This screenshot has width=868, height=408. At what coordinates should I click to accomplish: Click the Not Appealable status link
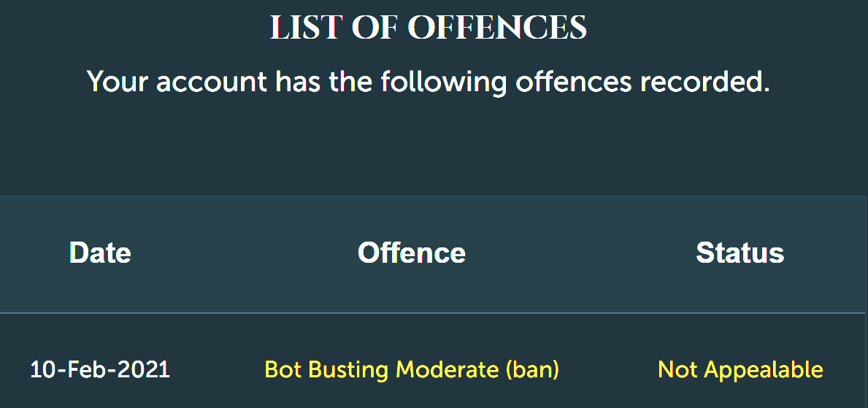point(740,369)
